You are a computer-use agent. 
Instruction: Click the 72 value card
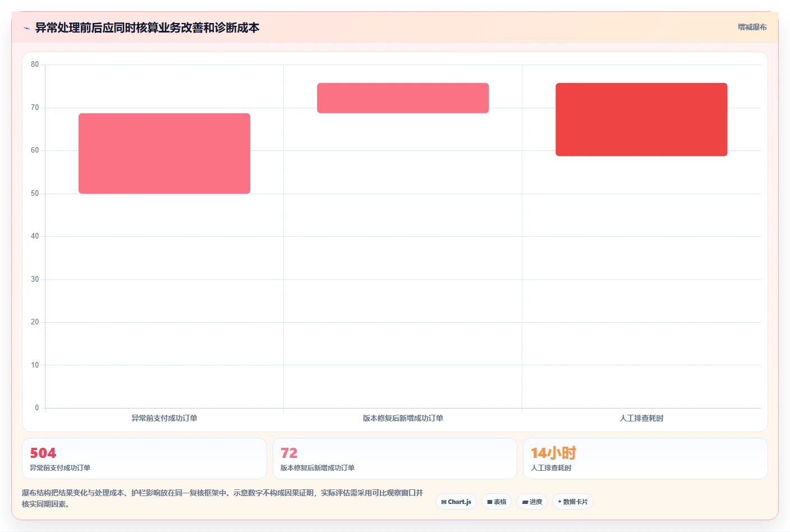(x=394, y=458)
